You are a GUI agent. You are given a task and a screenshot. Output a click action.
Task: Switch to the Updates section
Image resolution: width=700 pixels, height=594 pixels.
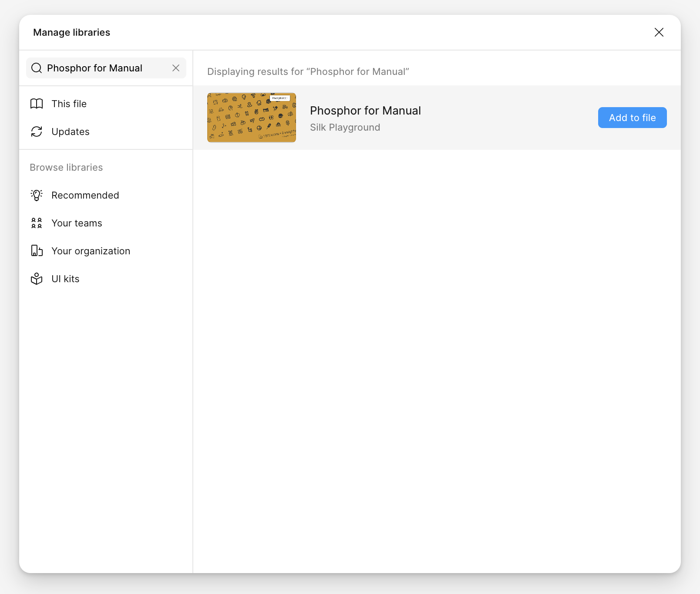coord(70,132)
